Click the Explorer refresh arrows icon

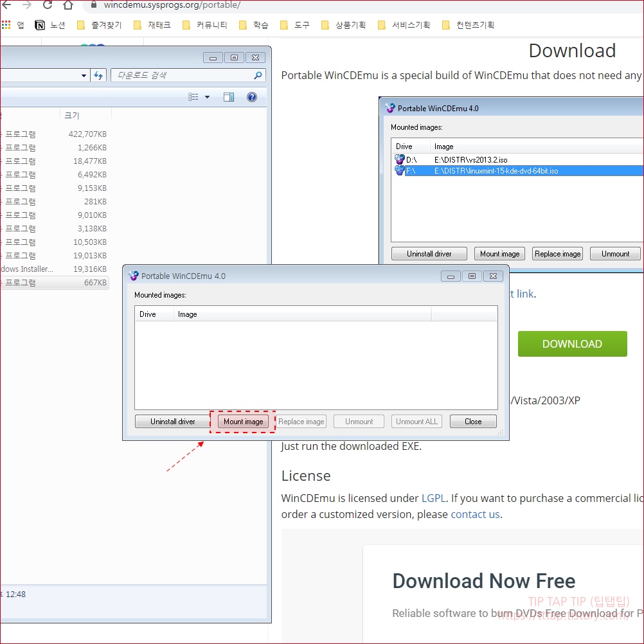coord(98,76)
